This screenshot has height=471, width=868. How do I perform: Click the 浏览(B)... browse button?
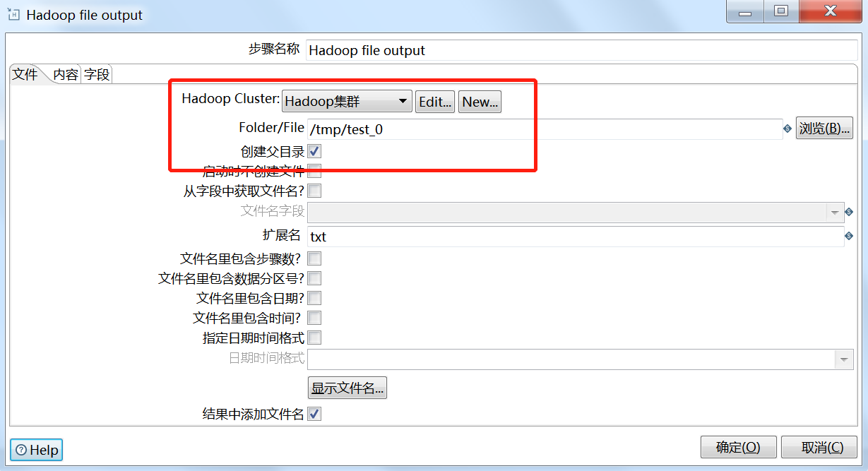point(825,129)
